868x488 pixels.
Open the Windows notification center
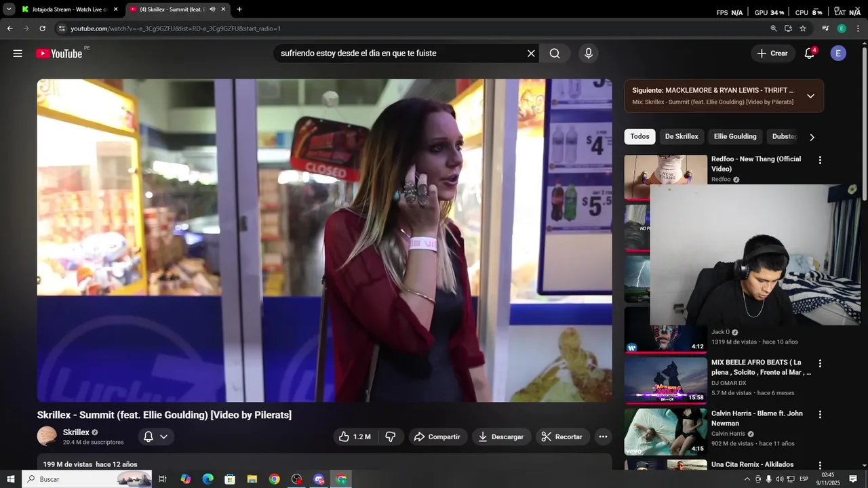coord(853,479)
